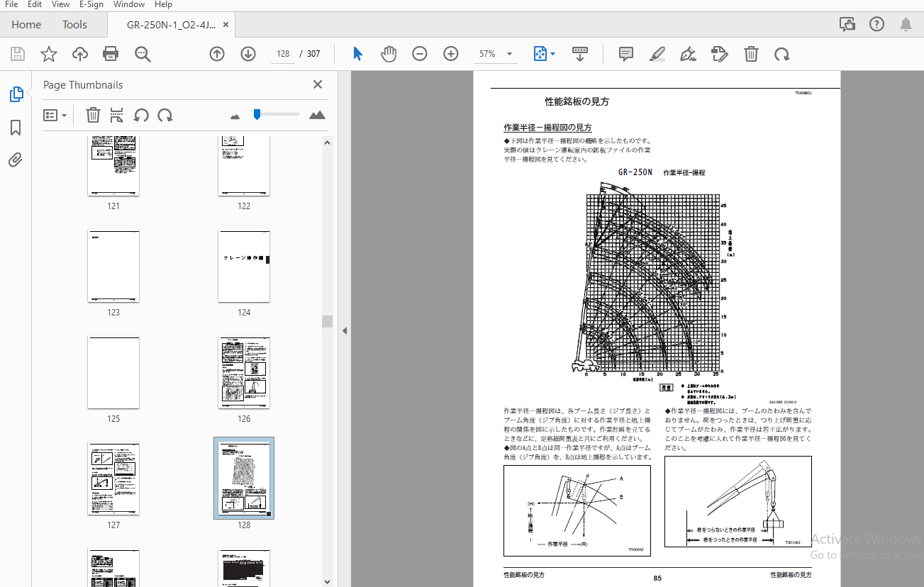Open the Window menu
The height and width of the screenshot is (587, 924).
[128, 4]
